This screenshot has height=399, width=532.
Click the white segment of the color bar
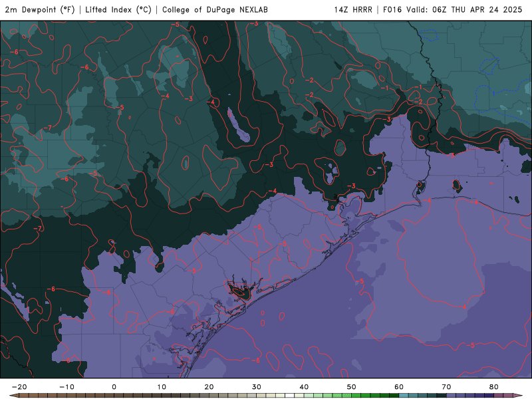point(289,396)
